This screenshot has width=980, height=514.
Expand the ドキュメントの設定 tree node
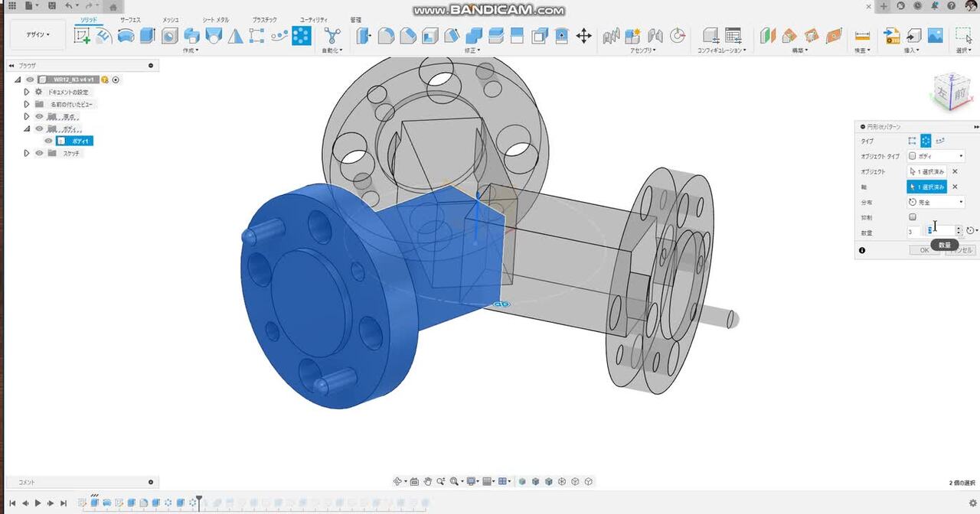27,92
